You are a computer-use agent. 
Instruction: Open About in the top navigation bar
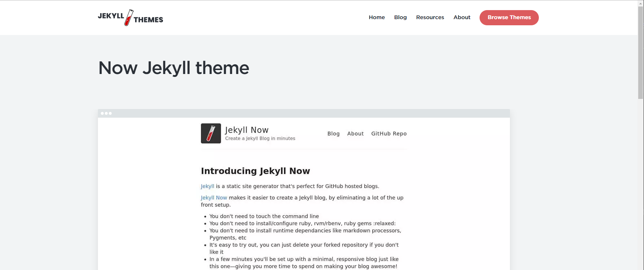462,17
